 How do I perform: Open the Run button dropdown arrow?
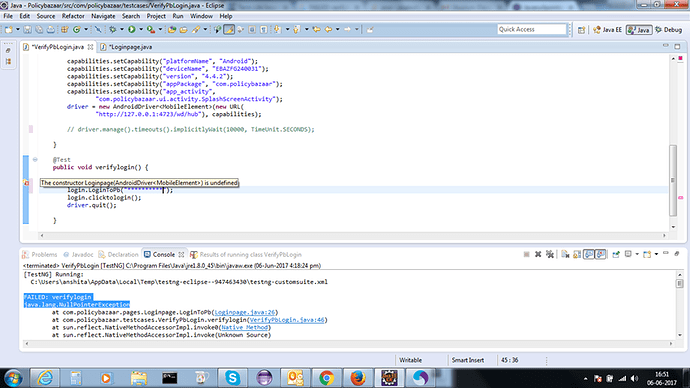141,29
